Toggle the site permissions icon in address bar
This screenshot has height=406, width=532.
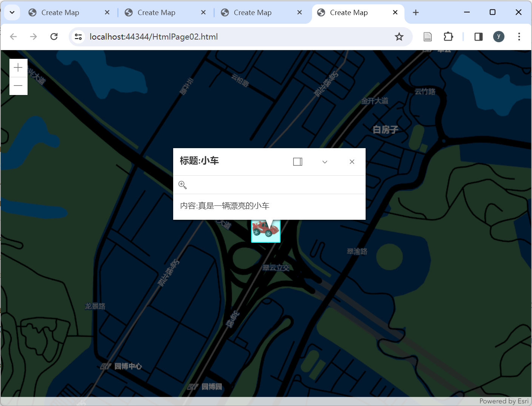click(78, 37)
